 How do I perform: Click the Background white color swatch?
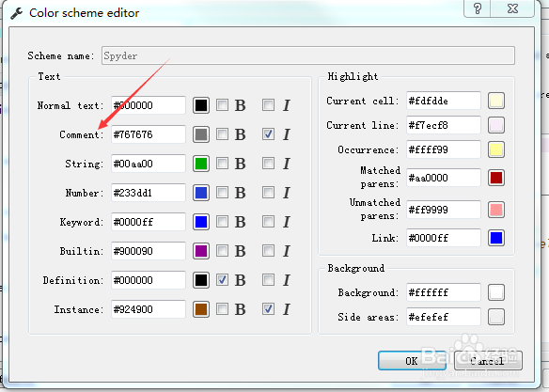click(496, 292)
